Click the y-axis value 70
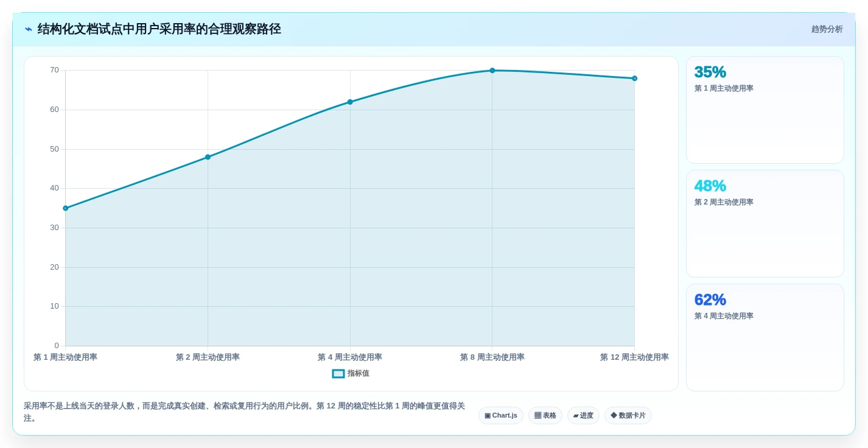This screenshot has height=448, width=868. (x=54, y=70)
